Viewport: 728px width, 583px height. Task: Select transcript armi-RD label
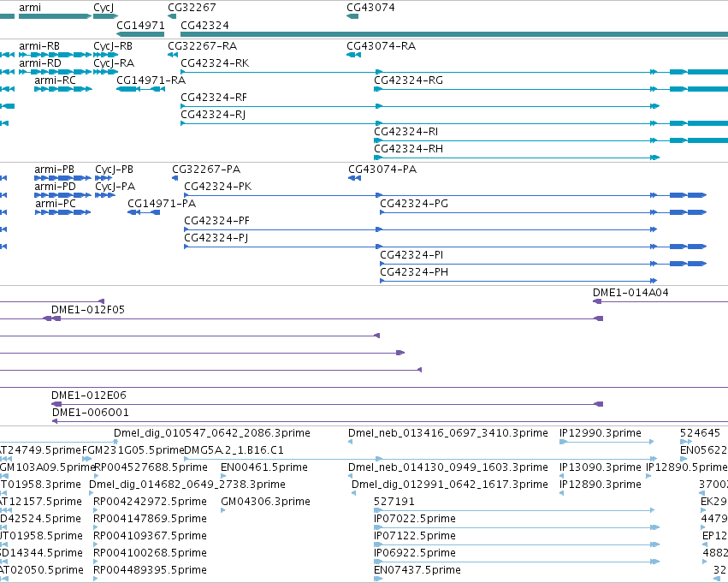pyautogui.click(x=40, y=63)
